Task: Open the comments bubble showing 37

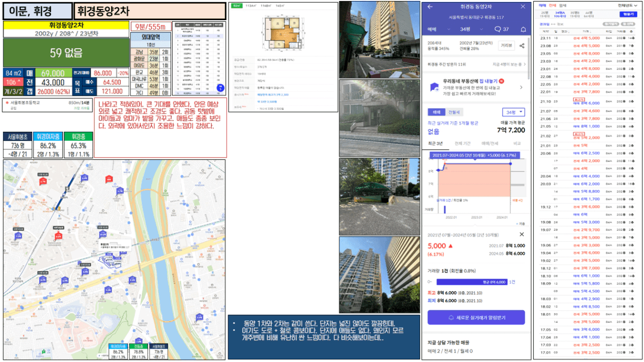Action: (502, 29)
